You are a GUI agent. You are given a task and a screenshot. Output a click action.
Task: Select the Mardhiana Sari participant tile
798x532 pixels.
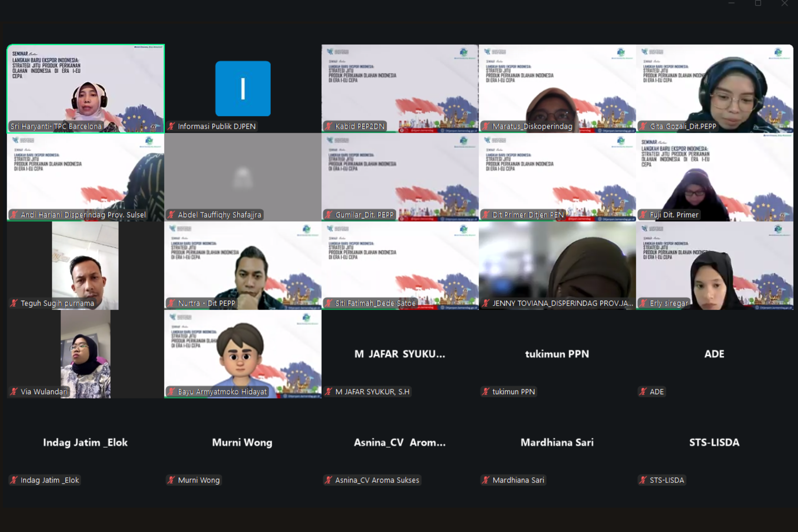pyautogui.click(x=557, y=442)
